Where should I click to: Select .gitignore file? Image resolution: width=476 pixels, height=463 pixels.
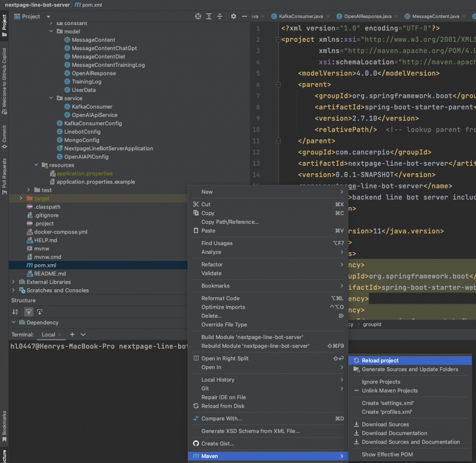tap(46, 215)
